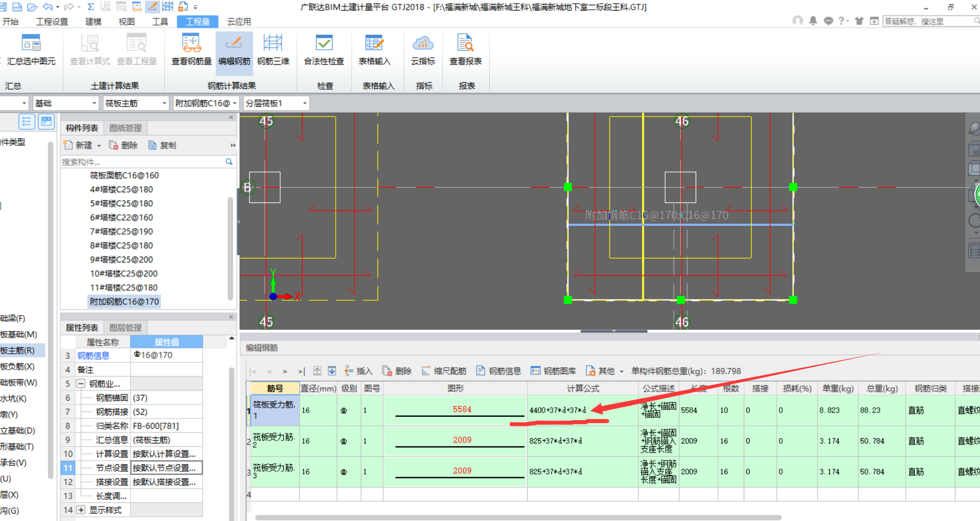Open 表格输入 table input tool
The image size is (980, 521).
tap(374, 49)
